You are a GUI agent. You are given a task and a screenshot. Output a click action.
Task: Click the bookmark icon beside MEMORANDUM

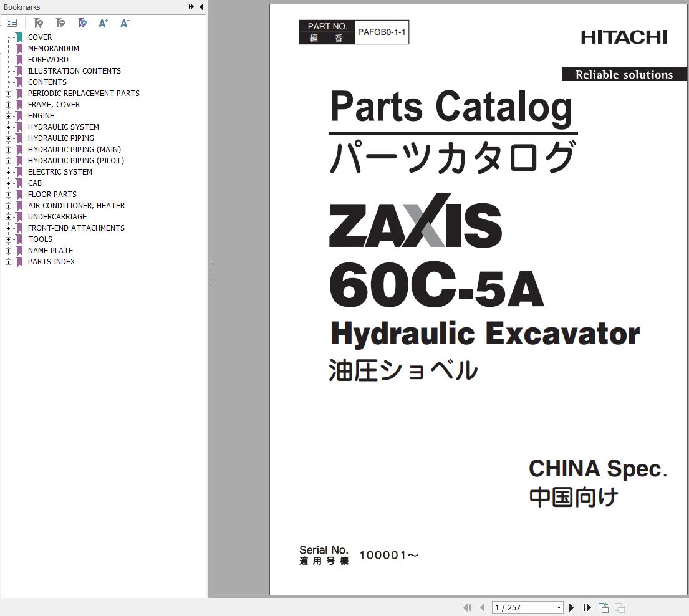(x=19, y=49)
